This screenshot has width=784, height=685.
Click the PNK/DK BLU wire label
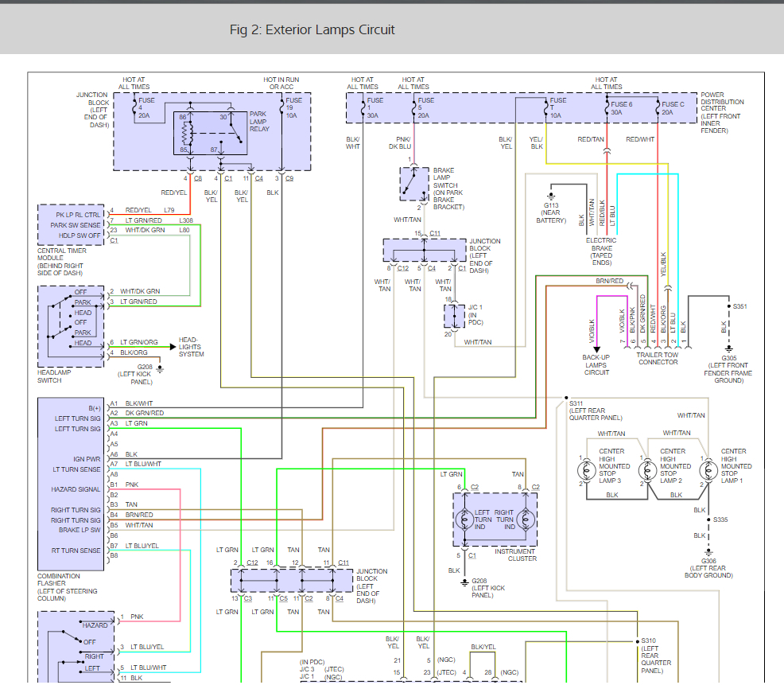[400, 142]
